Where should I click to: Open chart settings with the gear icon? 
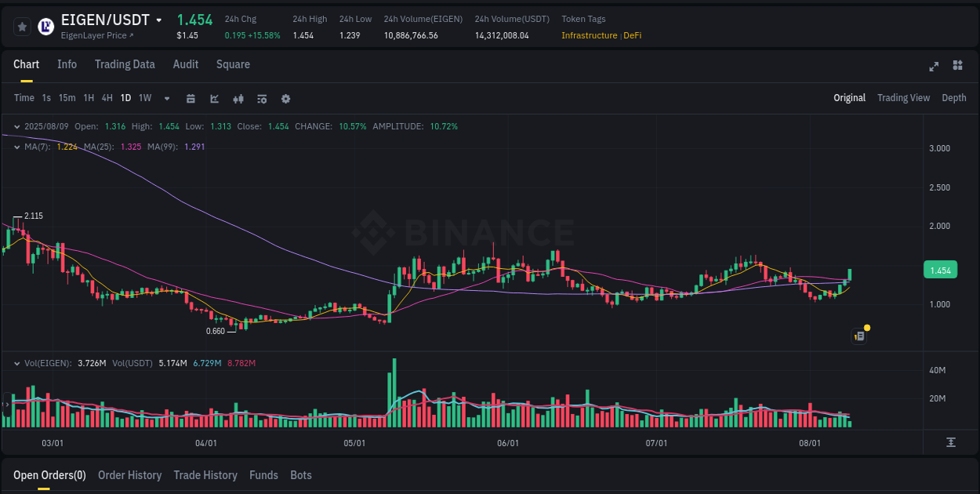(x=285, y=98)
